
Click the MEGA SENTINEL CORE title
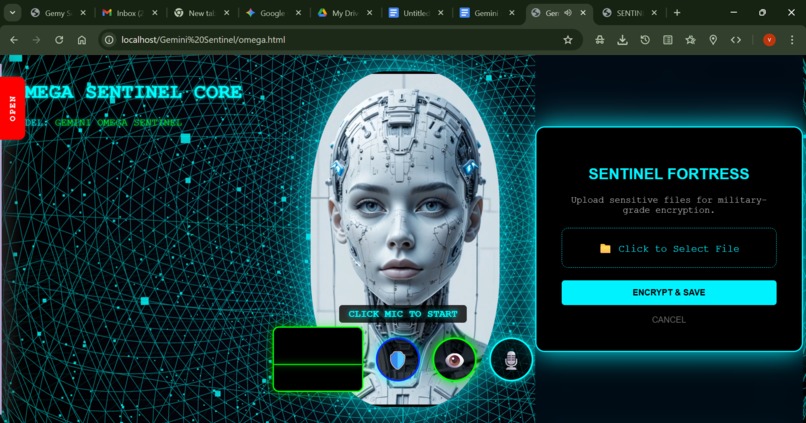click(134, 92)
